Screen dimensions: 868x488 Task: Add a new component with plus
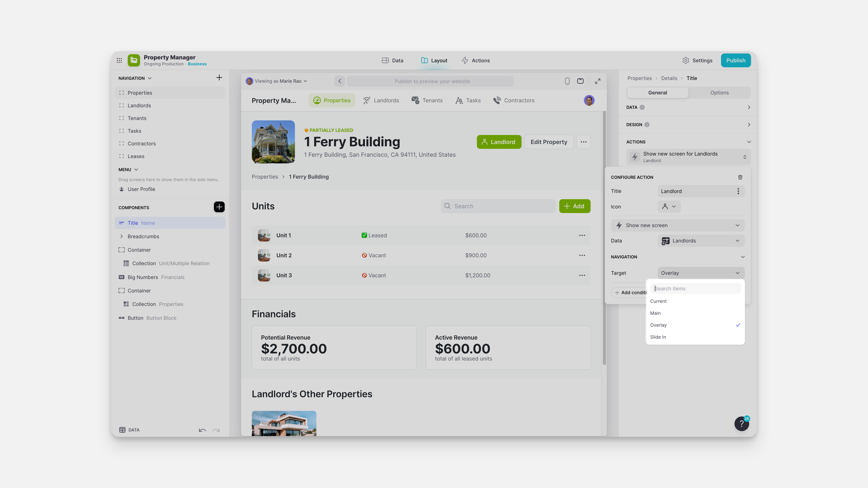[x=219, y=207]
